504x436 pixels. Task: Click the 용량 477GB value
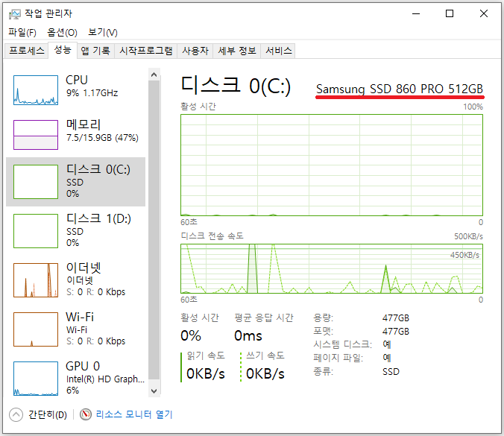(396, 318)
